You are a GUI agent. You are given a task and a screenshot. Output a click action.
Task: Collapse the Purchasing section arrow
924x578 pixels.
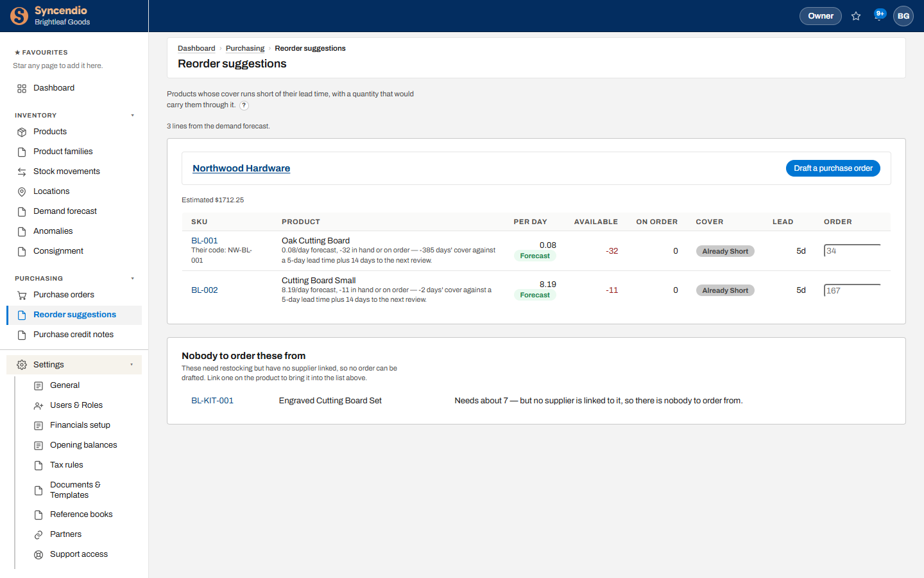[x=133, y=279]
